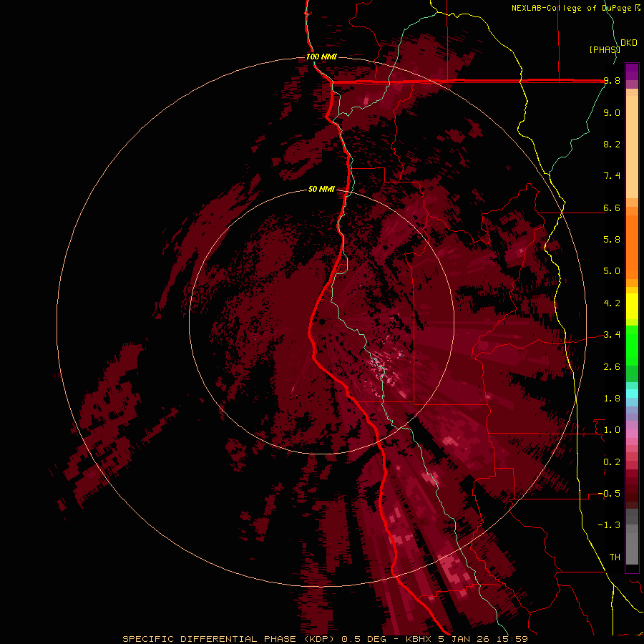Click the 4.2 scale value
This screenshot has height=644, width=644.
tap(612, 303)
